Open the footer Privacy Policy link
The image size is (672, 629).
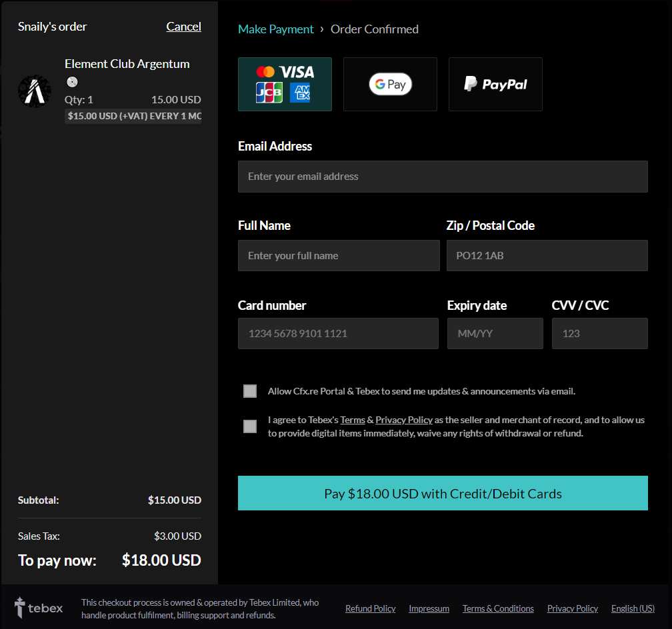(x=572, y=608)
